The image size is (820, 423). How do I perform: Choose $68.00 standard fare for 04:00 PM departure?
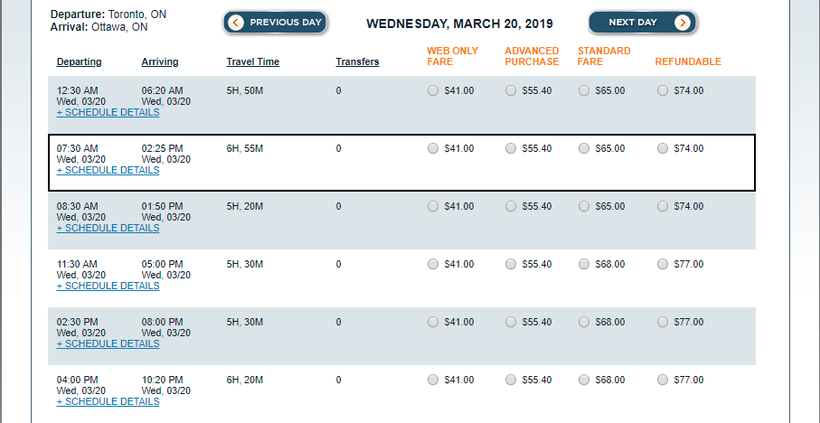click(x=583, y=381)
